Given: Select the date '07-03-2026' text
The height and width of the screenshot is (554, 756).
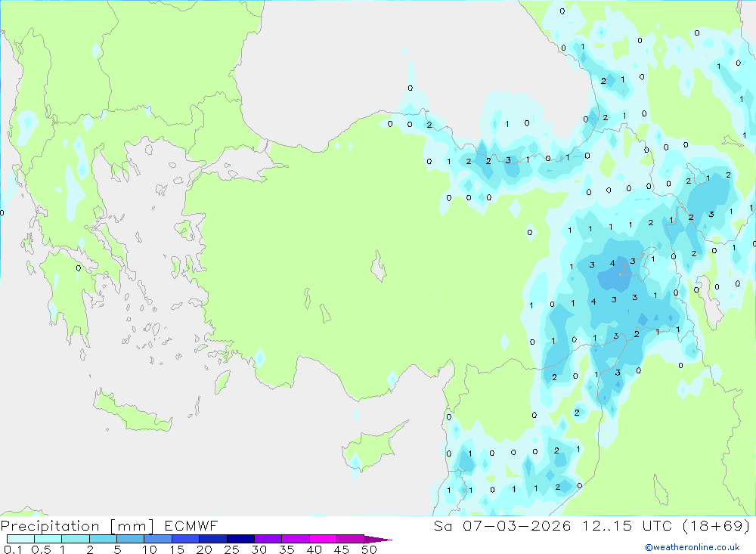Looking at the screenshot, I should 517,525.
